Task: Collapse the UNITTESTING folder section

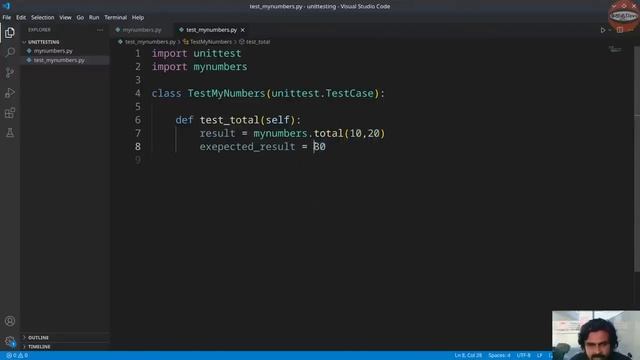Action: pos(43,42)
